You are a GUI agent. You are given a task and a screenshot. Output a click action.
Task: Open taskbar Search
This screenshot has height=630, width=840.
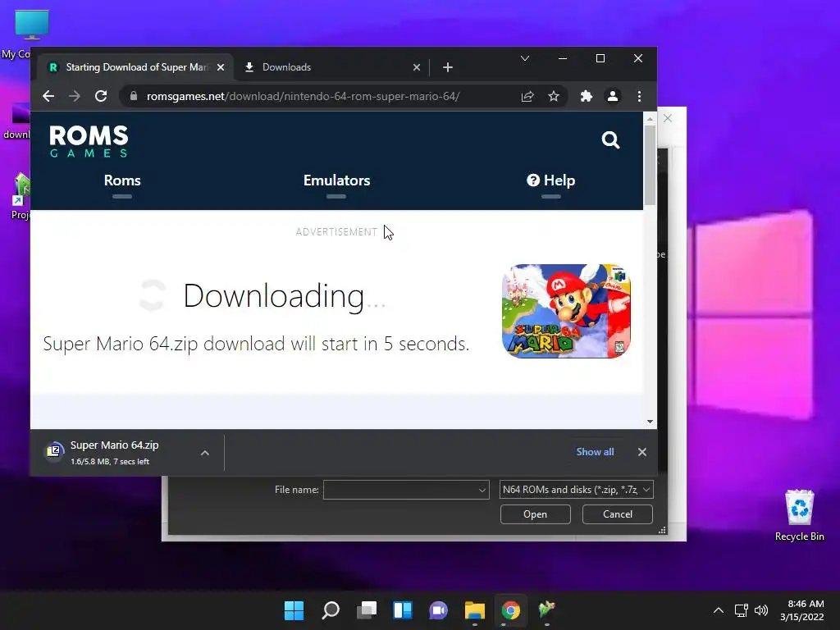[x=330, y=610]
